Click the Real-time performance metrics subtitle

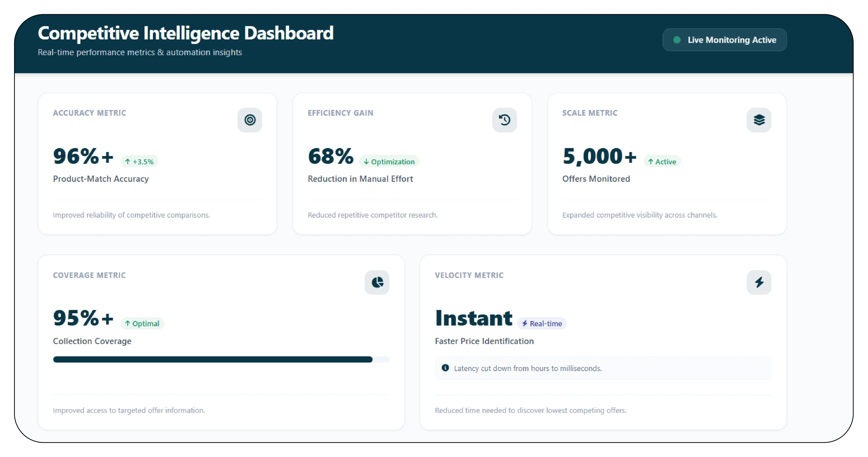(x=140, y=53)
